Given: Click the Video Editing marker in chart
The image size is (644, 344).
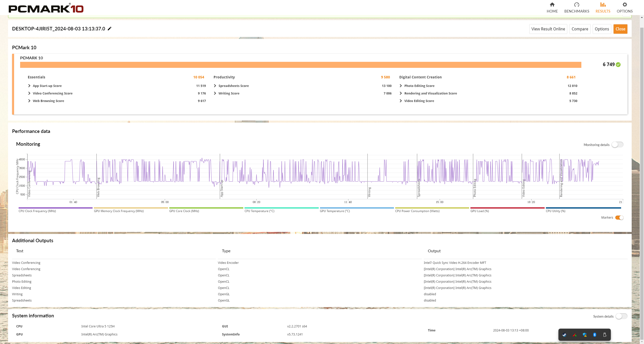Looking at the screenshot, I should 524,188.
